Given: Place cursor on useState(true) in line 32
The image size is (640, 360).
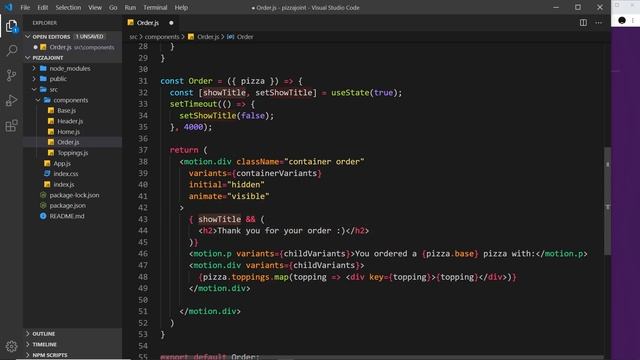Looking at the screenshot, I should click(x=366, y=93).
